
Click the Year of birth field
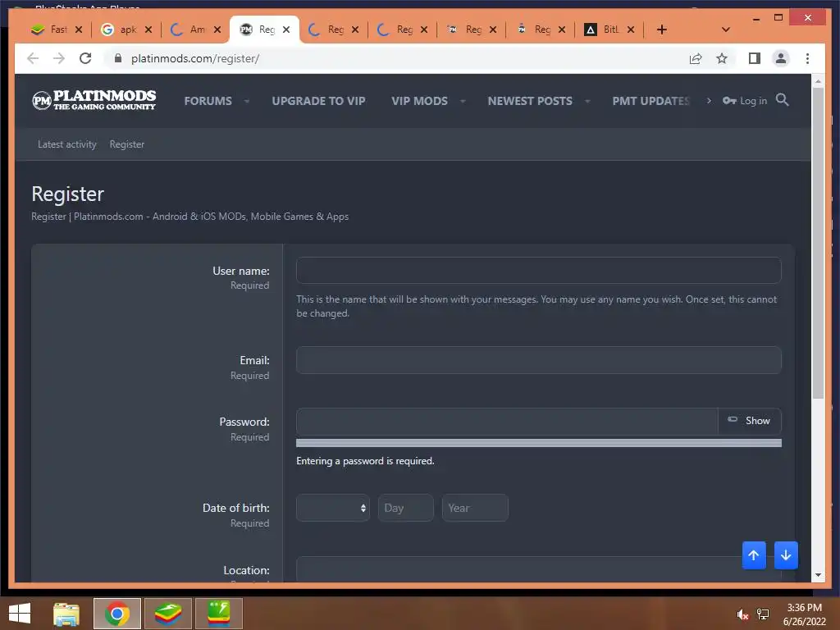pos(475,508)
